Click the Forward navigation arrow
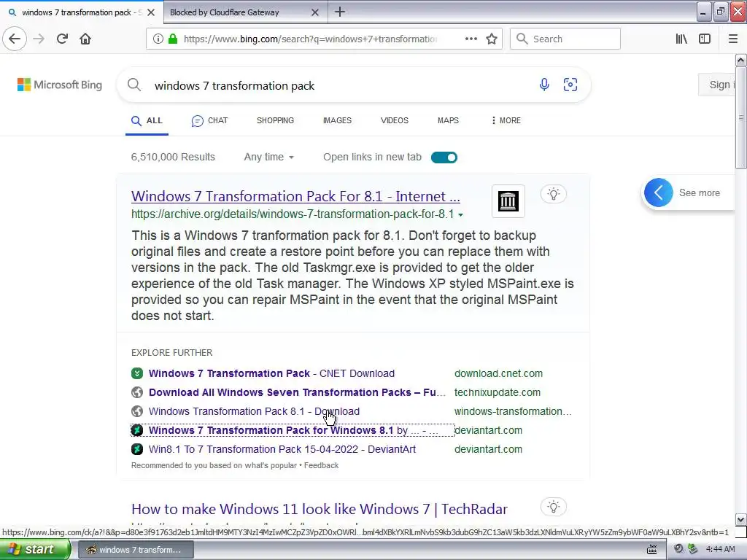This screenshot has height=560, width=747. 39,39
